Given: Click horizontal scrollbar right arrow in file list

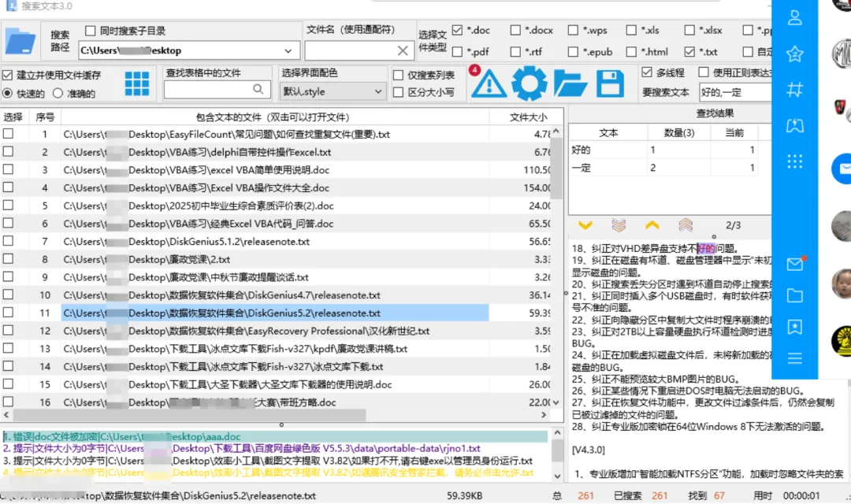Looking at the screenshot, I should pyautogui.click(x=543, y=414).
